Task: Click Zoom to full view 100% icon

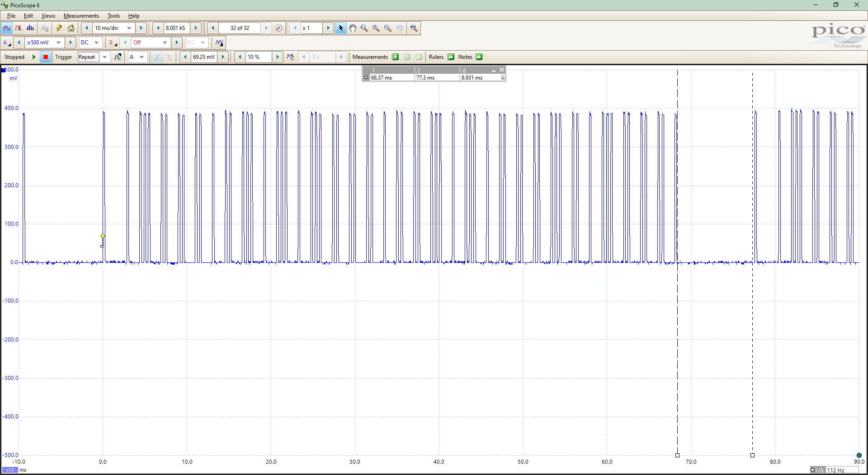Action: pos(414,28)
